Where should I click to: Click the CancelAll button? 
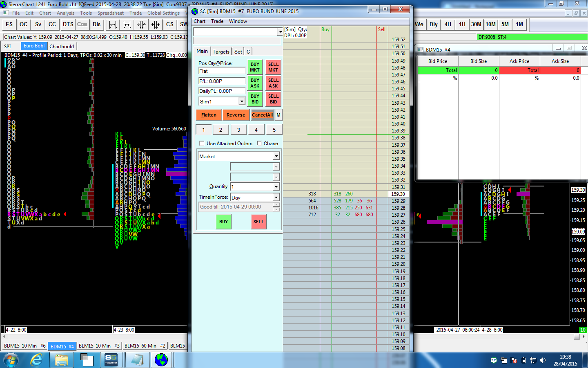click(x=263, y=115)
